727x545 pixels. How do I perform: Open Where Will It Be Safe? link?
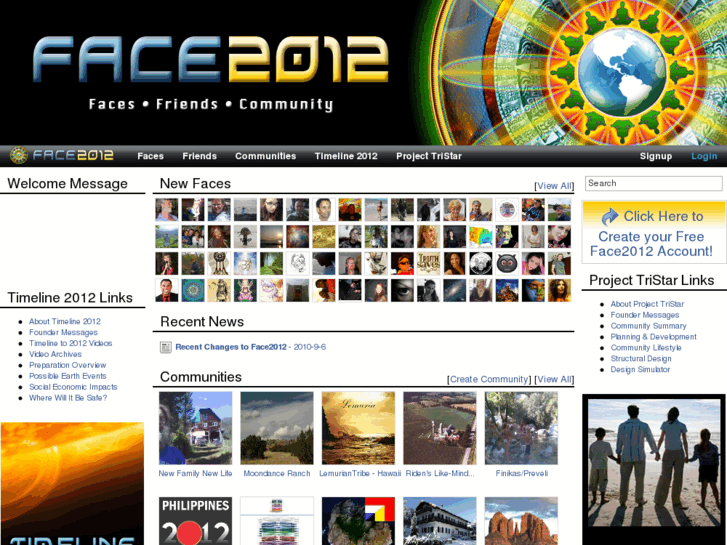tap(68, 398)
